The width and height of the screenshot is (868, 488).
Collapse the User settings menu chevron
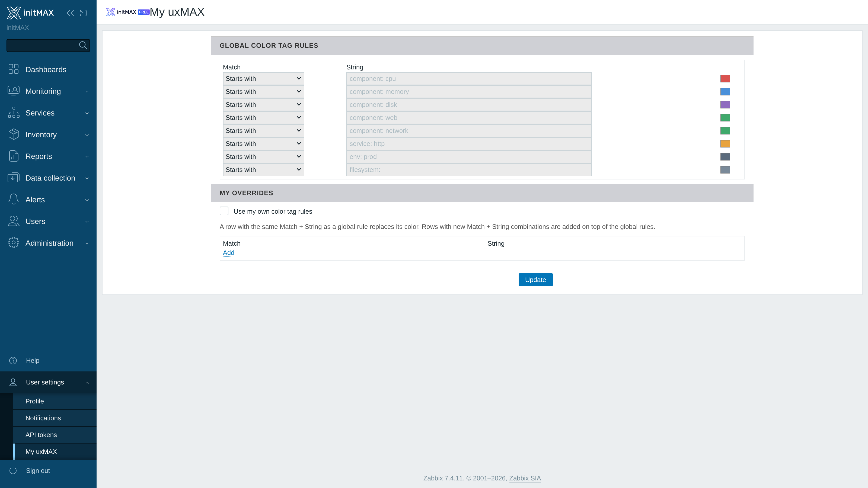pos(87,383)
